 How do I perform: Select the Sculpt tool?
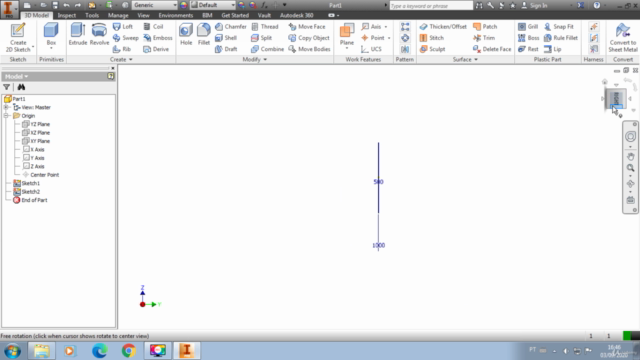coord(432,49)
